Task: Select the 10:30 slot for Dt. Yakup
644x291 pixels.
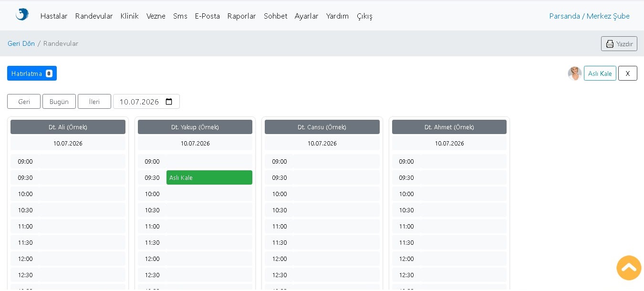Action: click(x=195, y=210)
